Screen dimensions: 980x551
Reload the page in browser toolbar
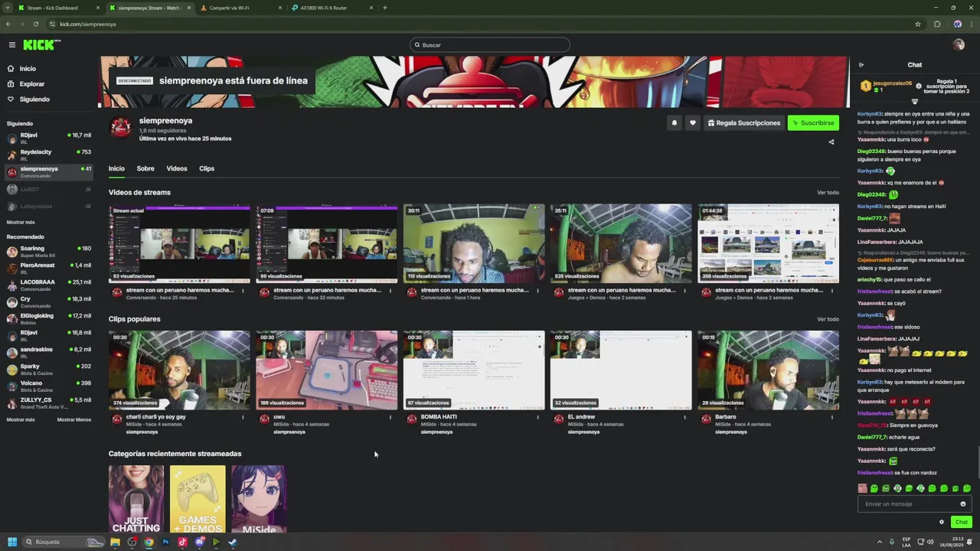36,24
